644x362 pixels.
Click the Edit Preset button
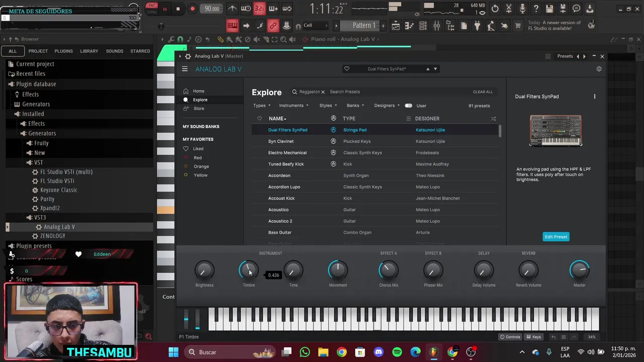[x=556, y=237]
